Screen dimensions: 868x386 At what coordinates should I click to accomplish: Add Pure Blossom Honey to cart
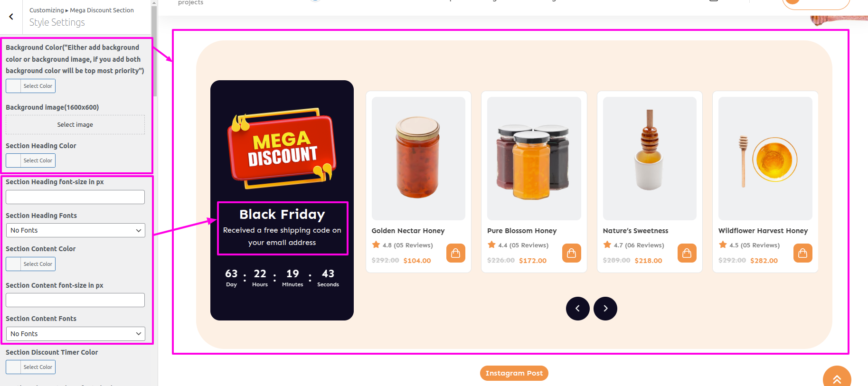tap(571, 253)
